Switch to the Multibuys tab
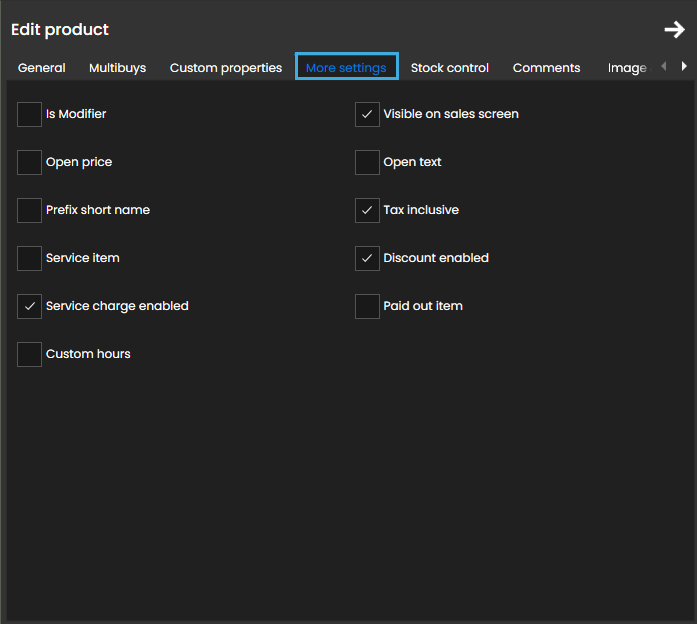Screen dimensions: 697x624 (x=117, y=68)
